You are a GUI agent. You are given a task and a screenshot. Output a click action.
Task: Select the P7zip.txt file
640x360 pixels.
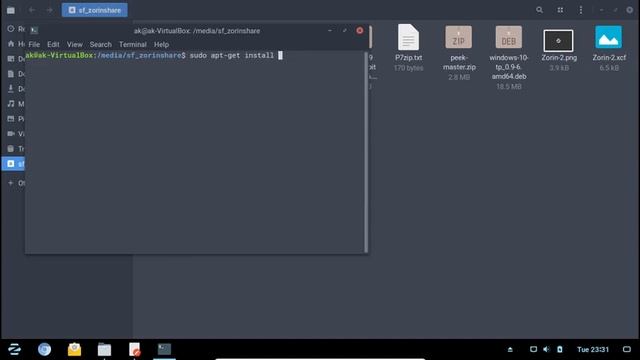point(409,48)
